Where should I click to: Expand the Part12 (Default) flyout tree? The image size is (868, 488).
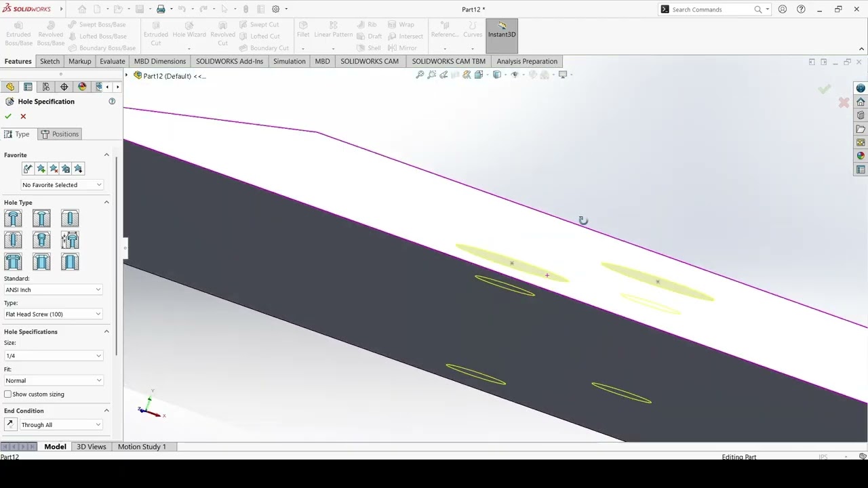click(127, 76)
